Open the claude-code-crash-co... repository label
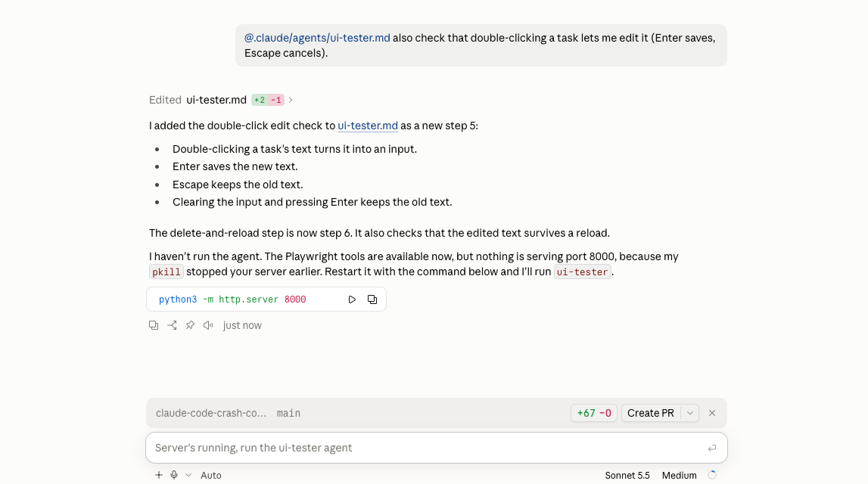The height and width of the screenshot is (484, 868). (x=211, y=413)
